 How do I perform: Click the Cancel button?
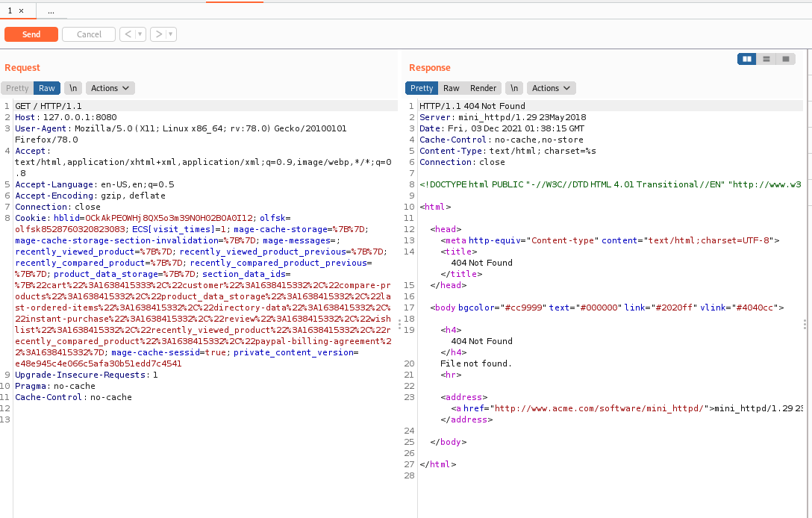tap(89, 34)
